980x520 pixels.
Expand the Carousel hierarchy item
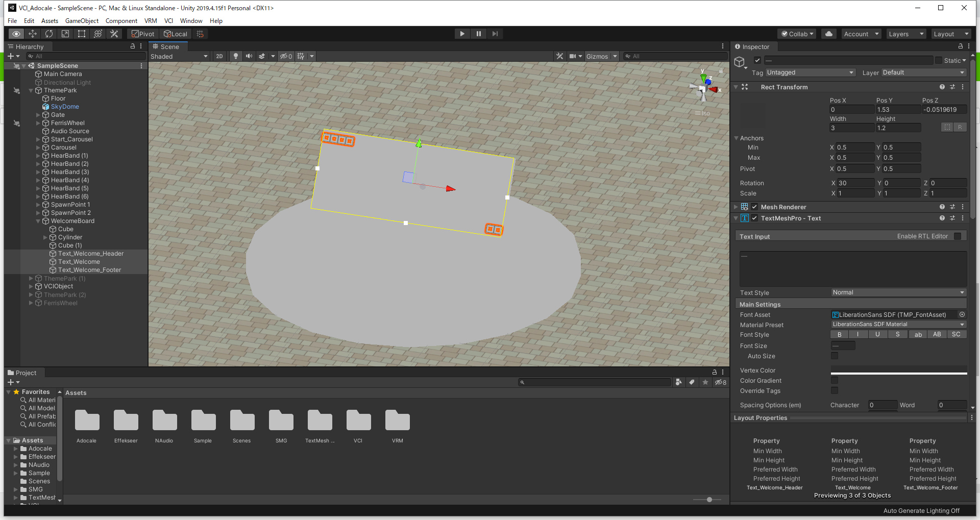tap(38, 147)
